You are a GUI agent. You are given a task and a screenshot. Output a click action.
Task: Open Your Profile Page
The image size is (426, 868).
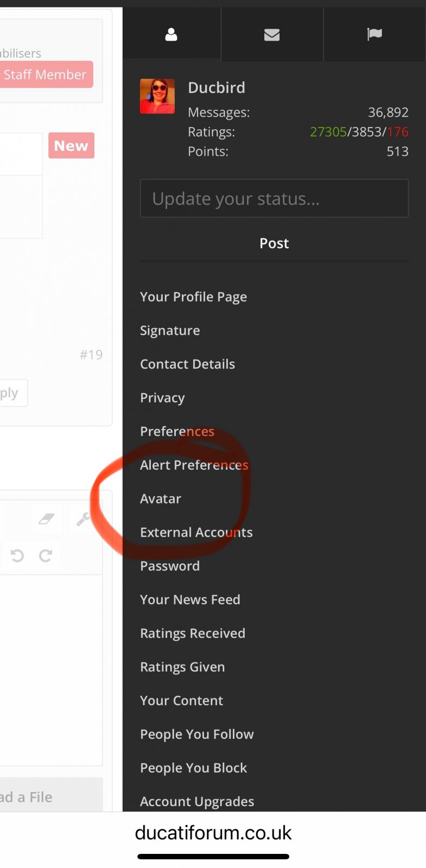(193, 297)
